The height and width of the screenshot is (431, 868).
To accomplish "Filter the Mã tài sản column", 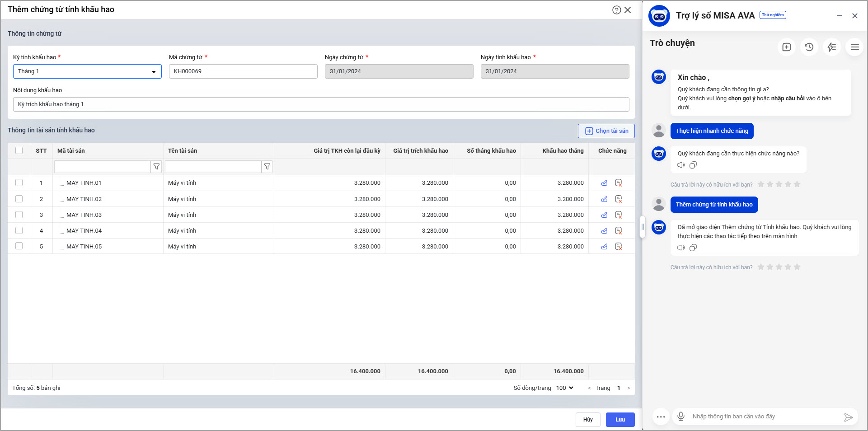I will [x=156, y=167].
